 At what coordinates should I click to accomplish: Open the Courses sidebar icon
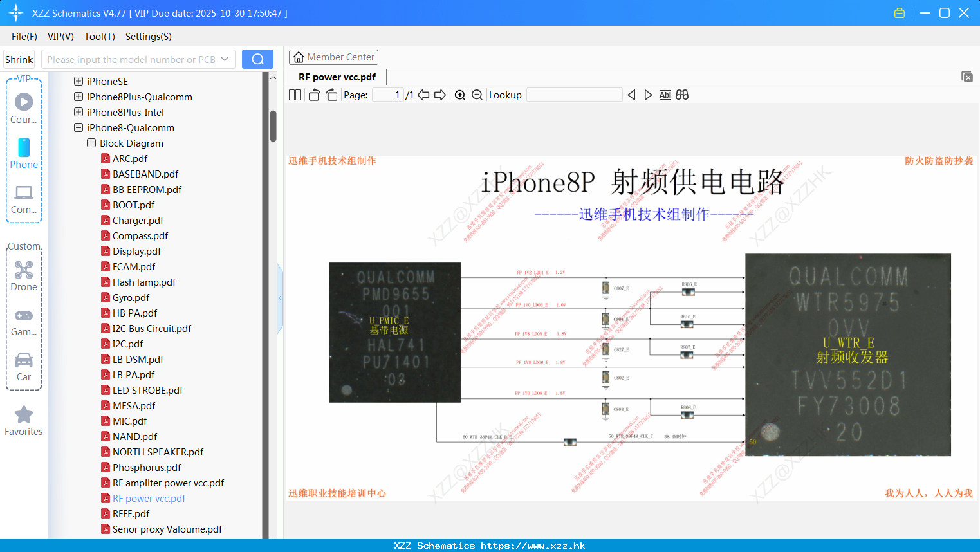coord(24,109)
